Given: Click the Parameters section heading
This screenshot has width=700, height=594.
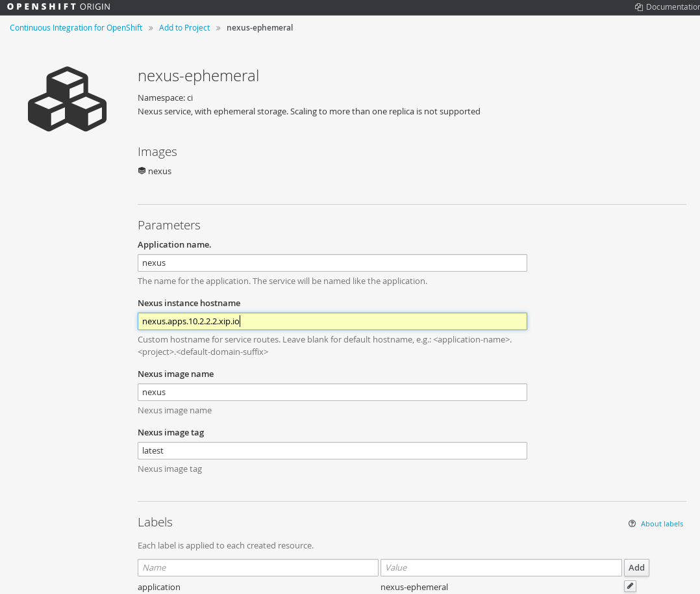Looking at the screenshot, I should [x=169, y=226].
